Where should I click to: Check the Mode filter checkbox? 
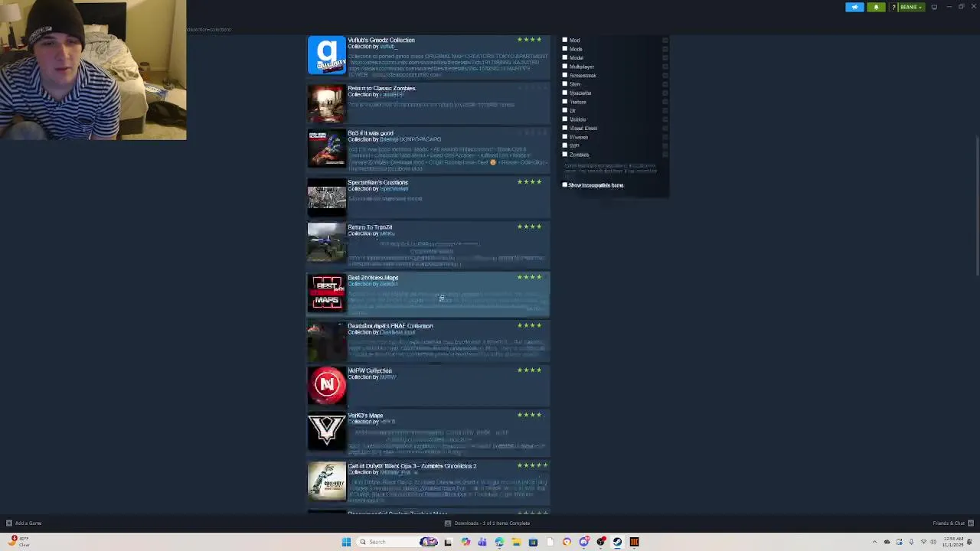pyautogui.click(x=565, y=49)
